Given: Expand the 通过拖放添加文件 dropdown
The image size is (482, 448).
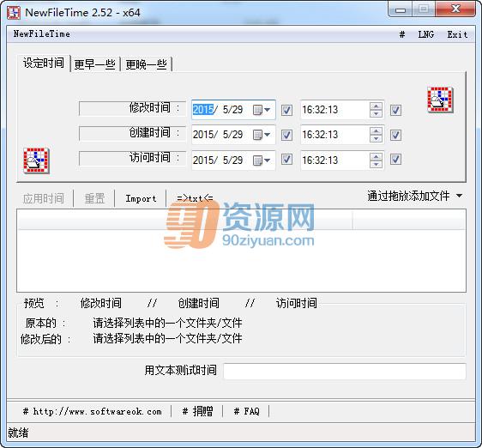Looking at the screenshot, I should 459,196.
